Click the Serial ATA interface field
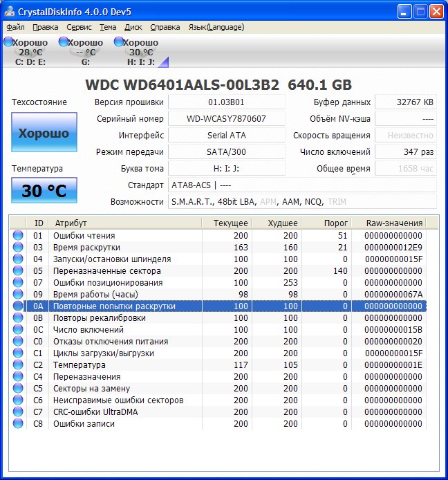Viewport: 448px width, 480px height. pyautogui.click(x=227, y=135)
